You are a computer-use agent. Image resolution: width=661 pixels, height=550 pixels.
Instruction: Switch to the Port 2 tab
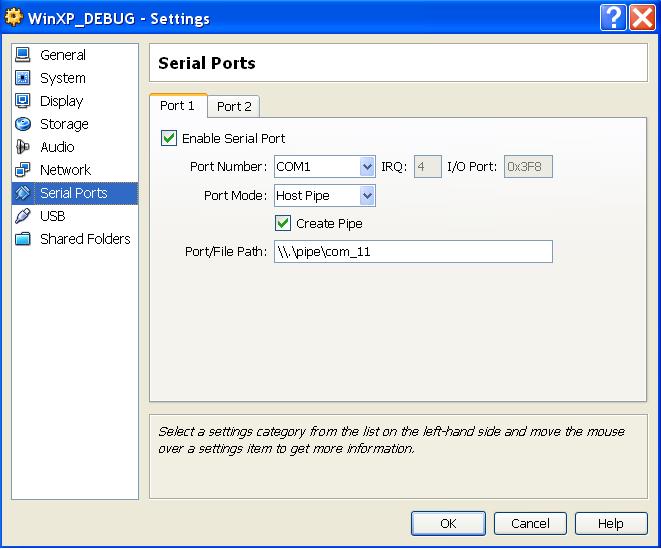click(x=234, y=106)
